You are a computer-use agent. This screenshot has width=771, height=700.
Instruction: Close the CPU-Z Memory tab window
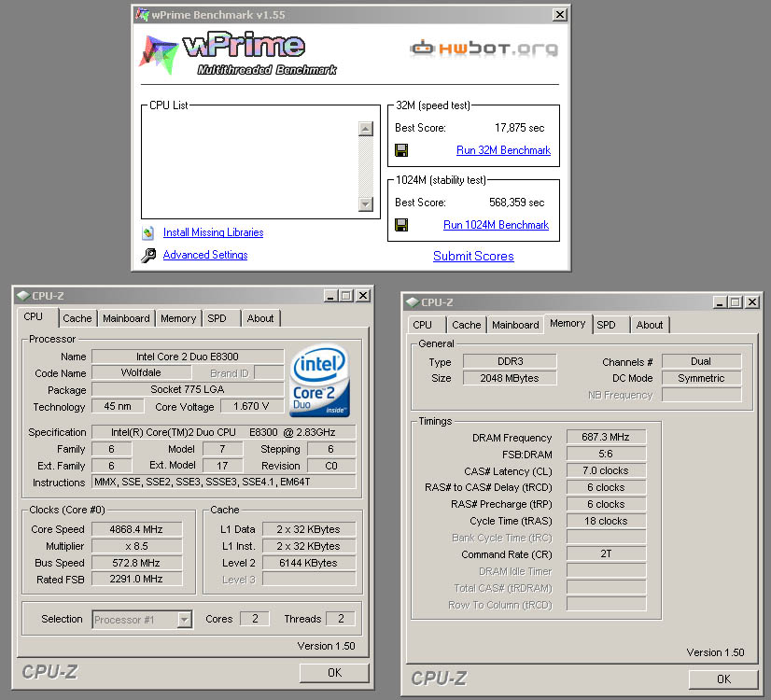coord(752,301)
